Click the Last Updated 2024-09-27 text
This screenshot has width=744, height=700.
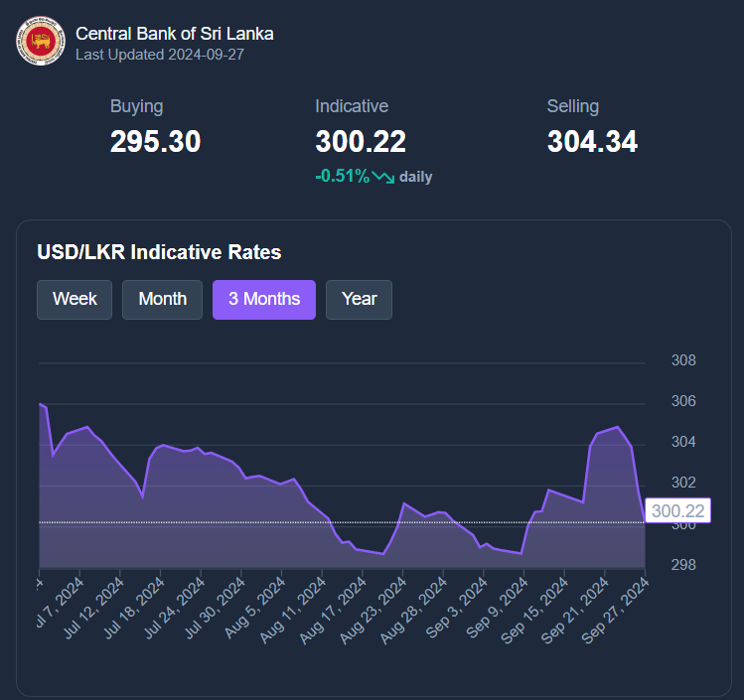pos(160,55)
